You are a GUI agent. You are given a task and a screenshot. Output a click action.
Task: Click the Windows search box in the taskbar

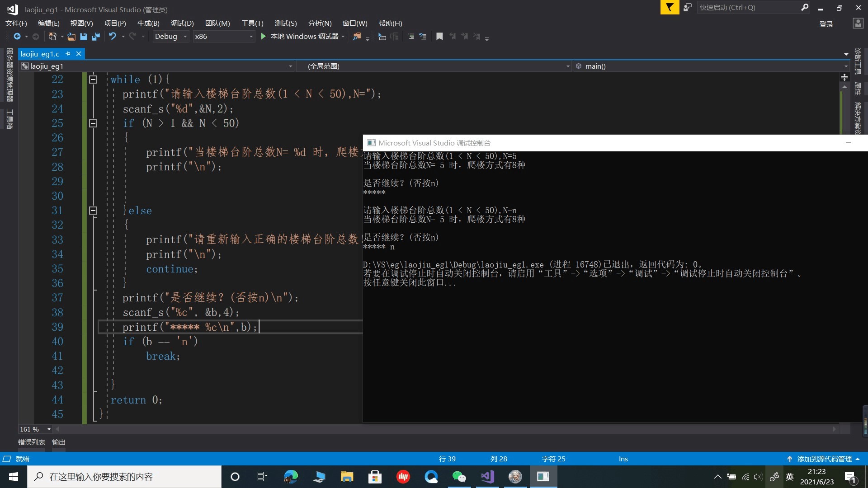click(124, 477)
